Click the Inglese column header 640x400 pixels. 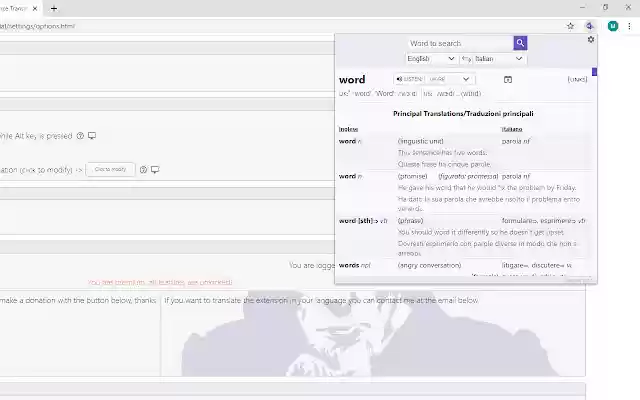(348, 129)
